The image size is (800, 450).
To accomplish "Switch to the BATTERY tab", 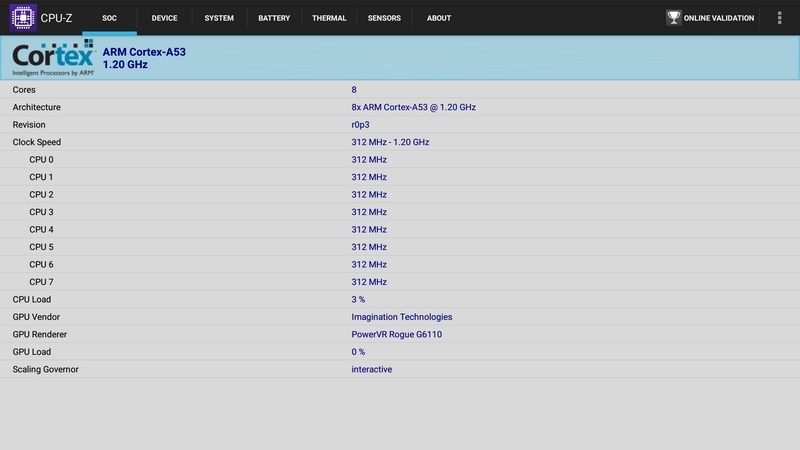I will 274,18.
